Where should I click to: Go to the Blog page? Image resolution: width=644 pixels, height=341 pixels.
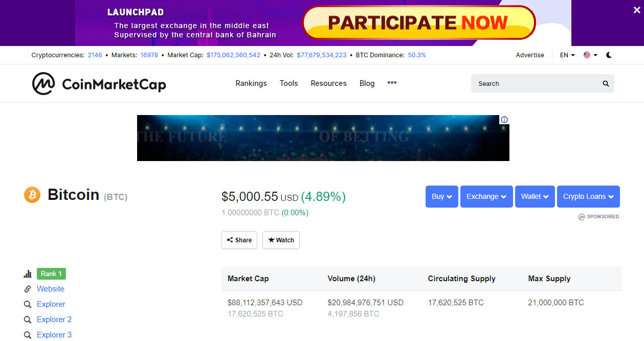367,83
